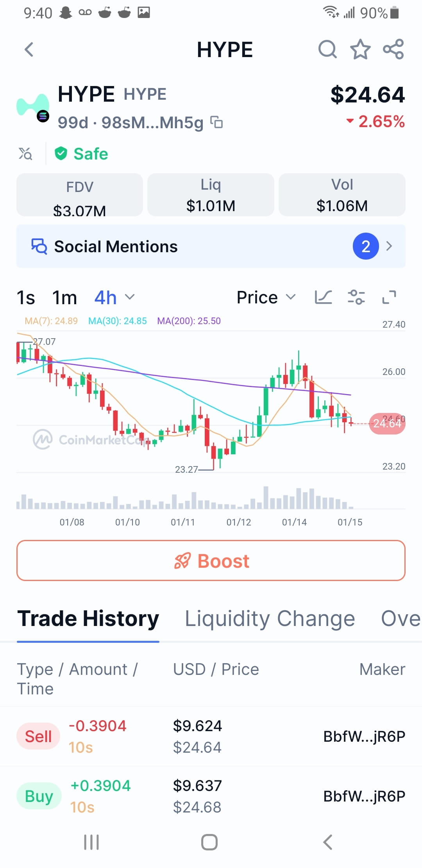Tap the share icon
422x868 pixels.
393,50
